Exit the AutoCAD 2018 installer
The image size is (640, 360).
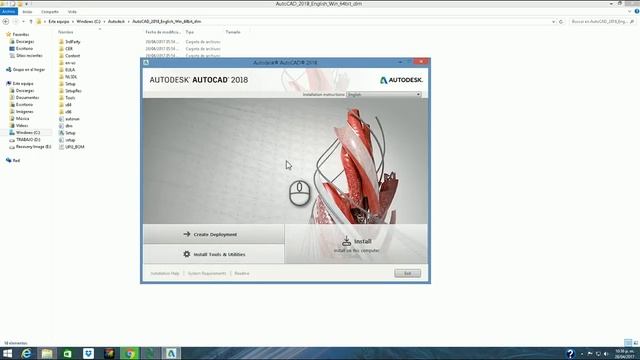[x=407, y=273]
